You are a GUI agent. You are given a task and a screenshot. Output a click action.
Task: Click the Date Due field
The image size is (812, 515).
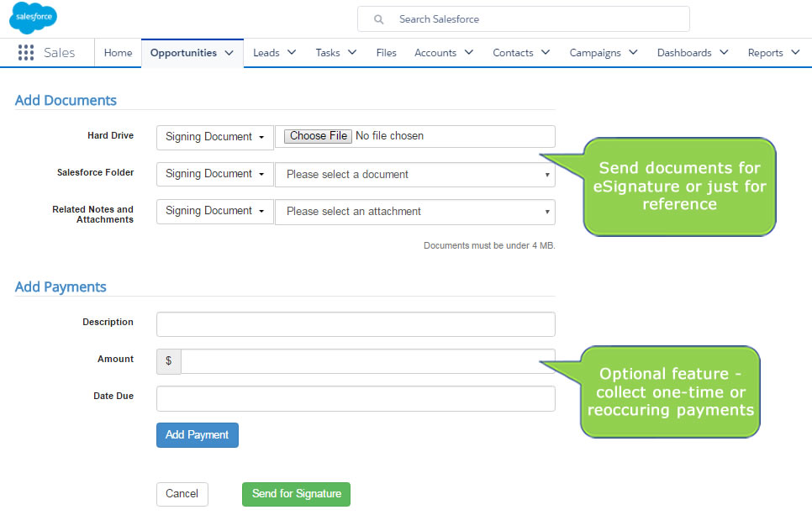(356, 398)
